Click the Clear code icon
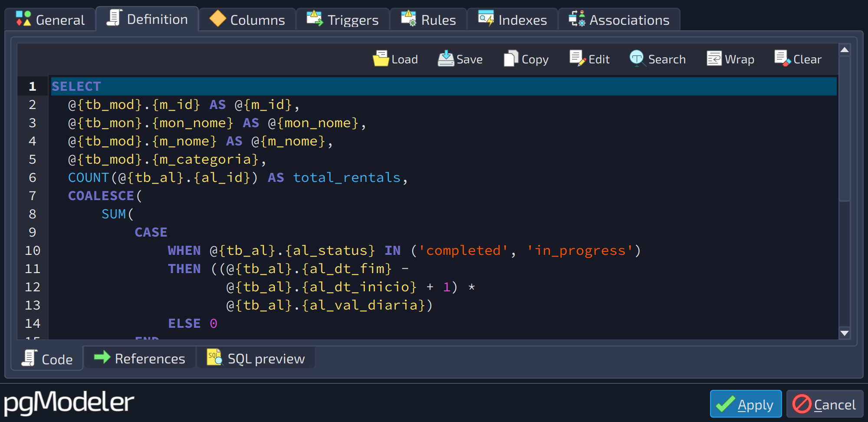 click(783, 59)
